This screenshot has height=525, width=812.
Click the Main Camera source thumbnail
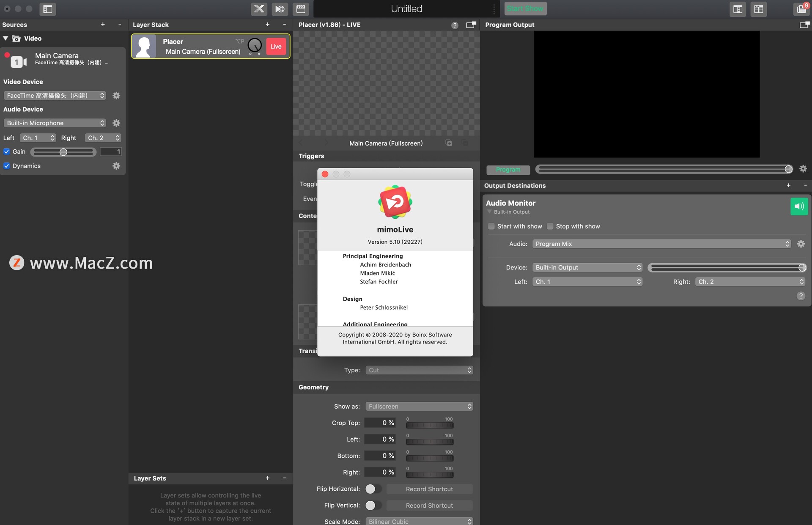click(16, 59)
